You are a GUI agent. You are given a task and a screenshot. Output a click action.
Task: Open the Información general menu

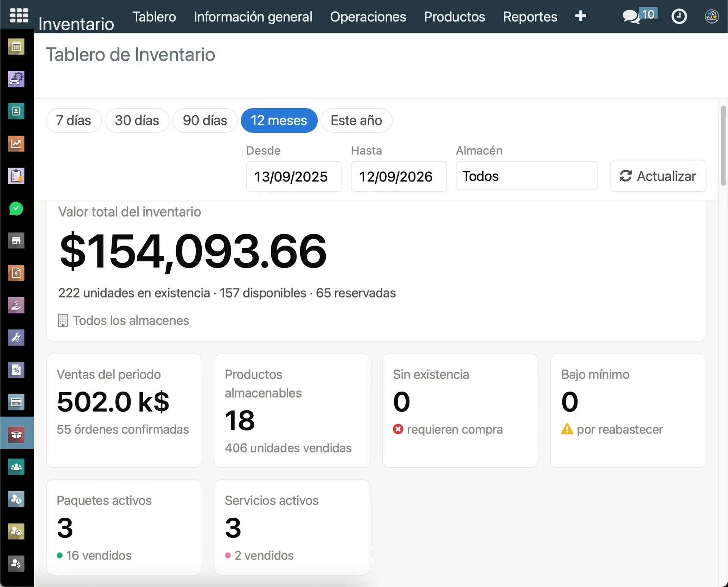[253, 17]
